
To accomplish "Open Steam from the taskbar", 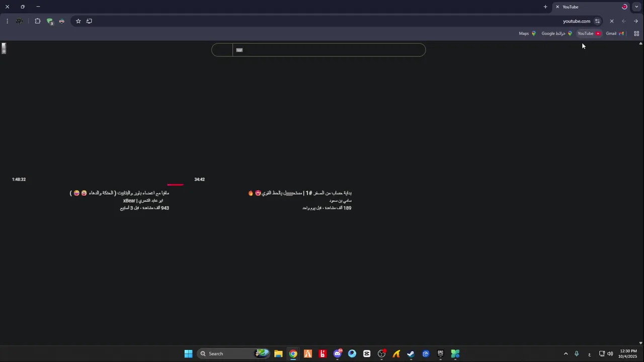I will click(411, 353).
